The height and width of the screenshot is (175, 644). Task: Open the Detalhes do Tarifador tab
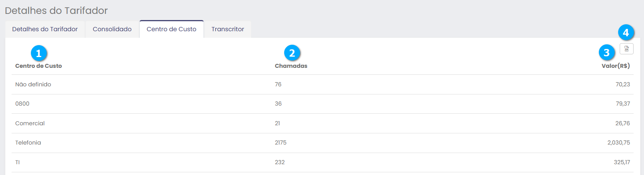pos(45,29)
